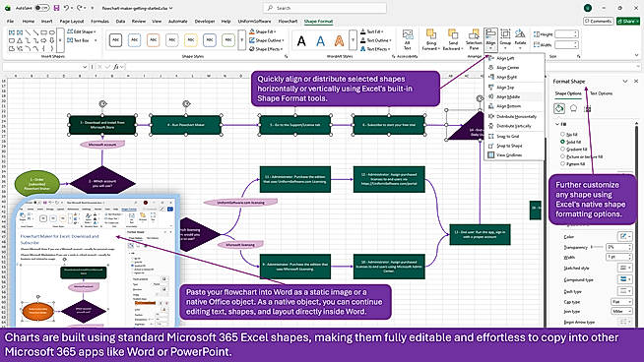Pick the orange WordArt style A
Image resolution: width=644 pixels, height=362 pixels.
[x=340, y=40]
